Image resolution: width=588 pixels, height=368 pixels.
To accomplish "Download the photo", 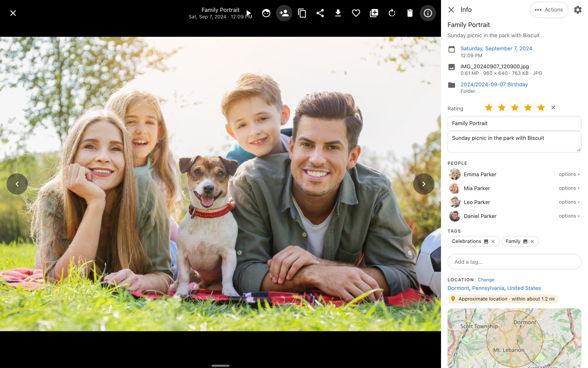I will click(338, 13).
